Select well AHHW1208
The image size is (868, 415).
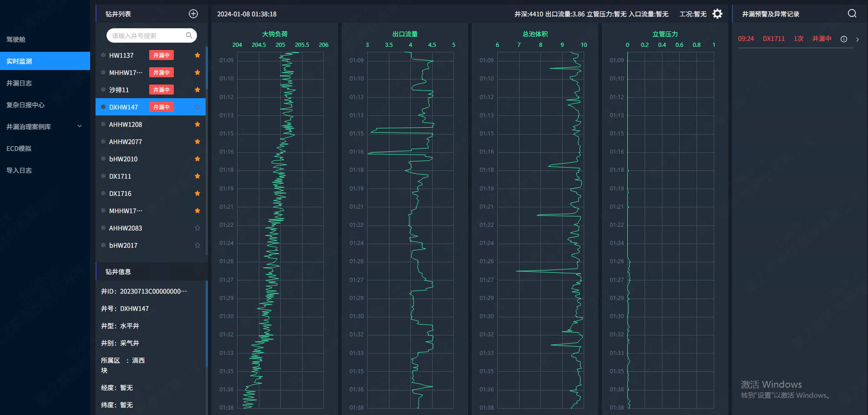pos(151,124)
